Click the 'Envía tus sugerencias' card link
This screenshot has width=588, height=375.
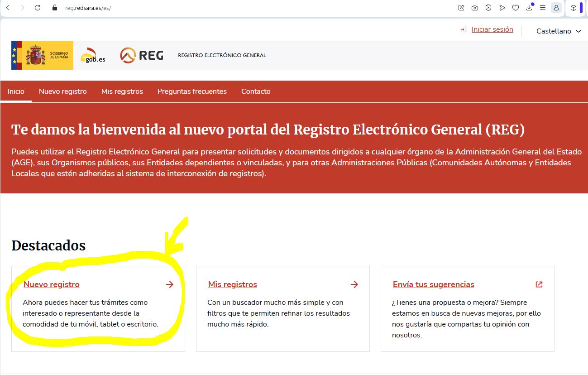pos(434,284)
